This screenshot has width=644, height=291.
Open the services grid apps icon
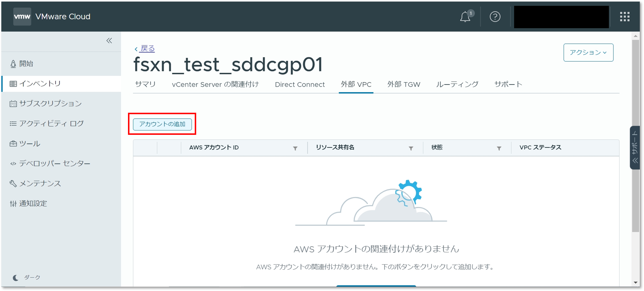[x=625, y=17]
